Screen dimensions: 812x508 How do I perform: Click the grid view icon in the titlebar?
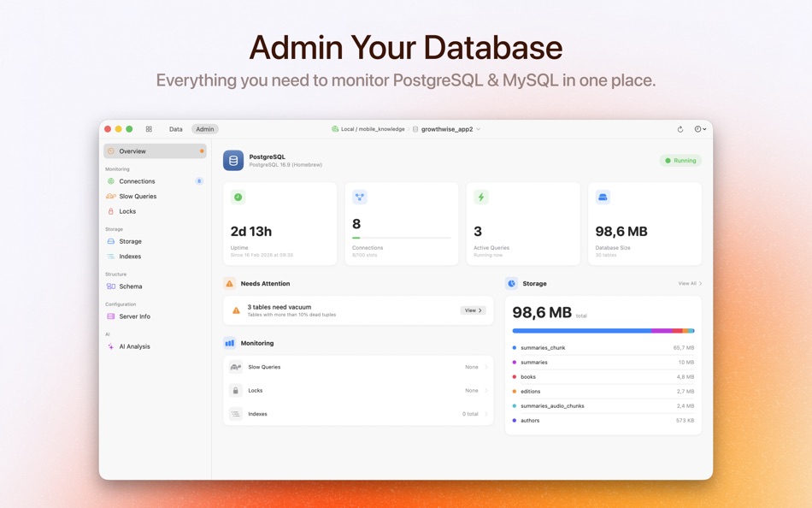[x=149, y=129]
